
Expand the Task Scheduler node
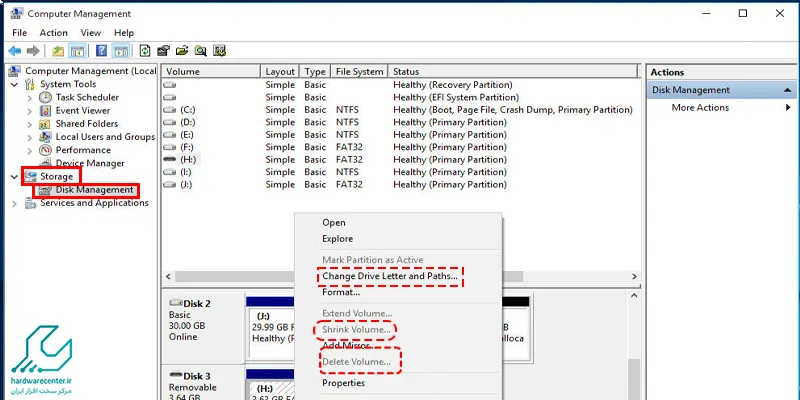(x=30, y=97)
